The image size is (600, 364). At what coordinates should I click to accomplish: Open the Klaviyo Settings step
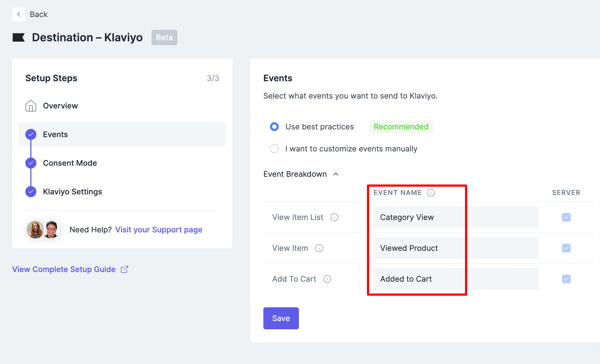click(72, 192)
